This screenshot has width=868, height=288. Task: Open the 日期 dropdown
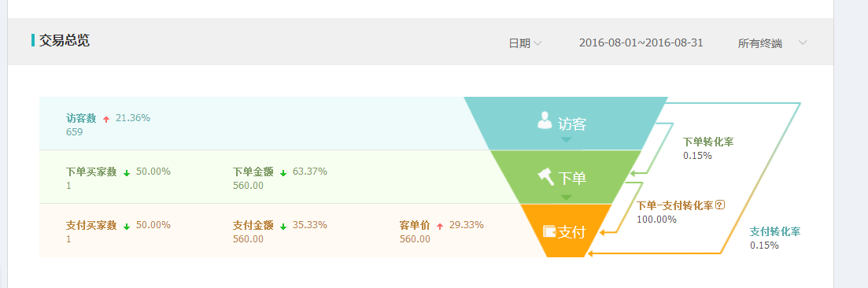tap(525, 43)
